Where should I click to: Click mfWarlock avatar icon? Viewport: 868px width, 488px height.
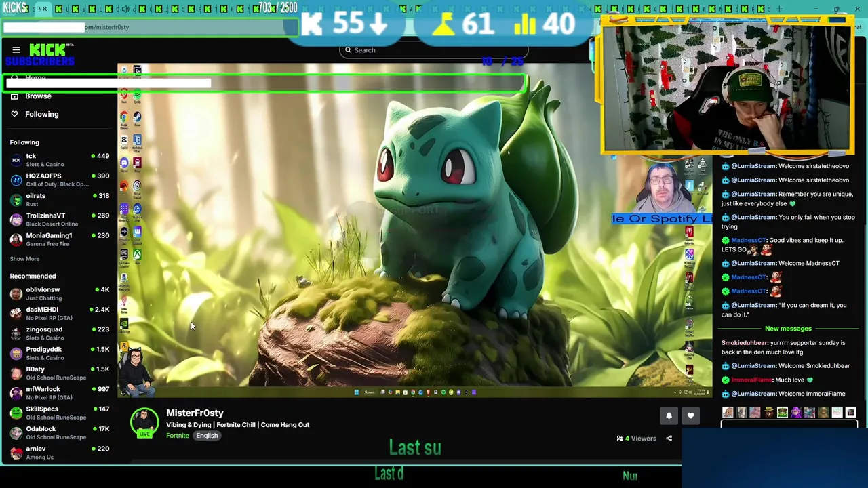point(16,393)
